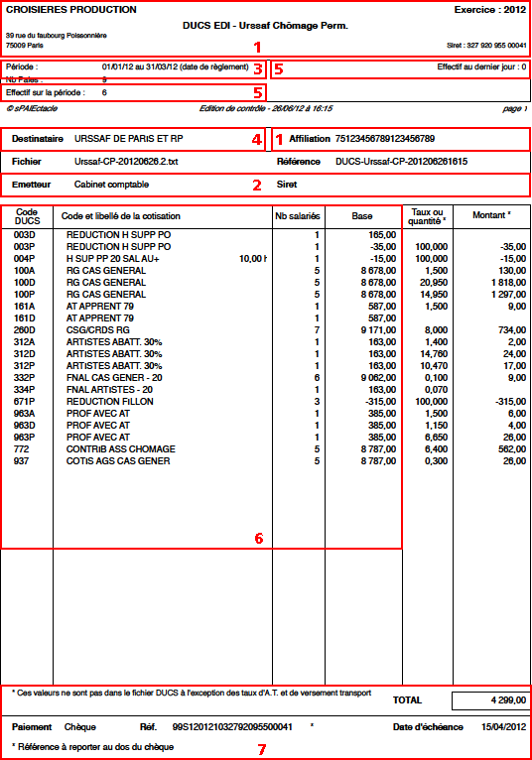Click the TOTAL amount box 4 299,00
The width and height of the screenshot is (532, 760).
point(490,700)
